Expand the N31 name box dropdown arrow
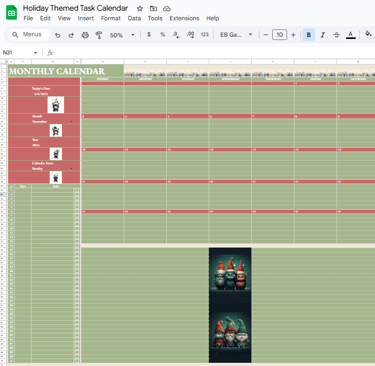The width and height of the screenshot is (375, 366). [x=35, y=53]
